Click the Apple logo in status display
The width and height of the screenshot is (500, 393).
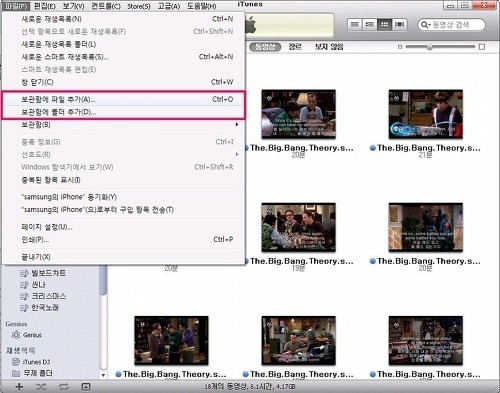click(251, 25)
